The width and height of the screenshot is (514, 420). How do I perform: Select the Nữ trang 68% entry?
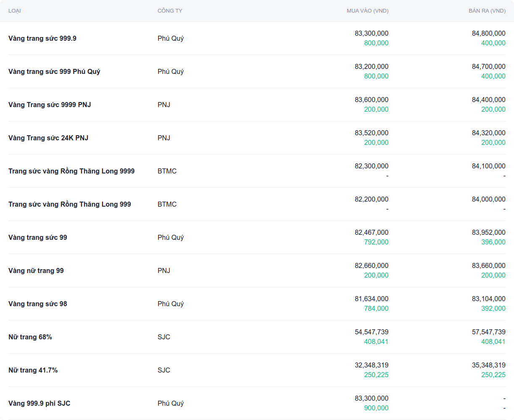click(30, 337)
